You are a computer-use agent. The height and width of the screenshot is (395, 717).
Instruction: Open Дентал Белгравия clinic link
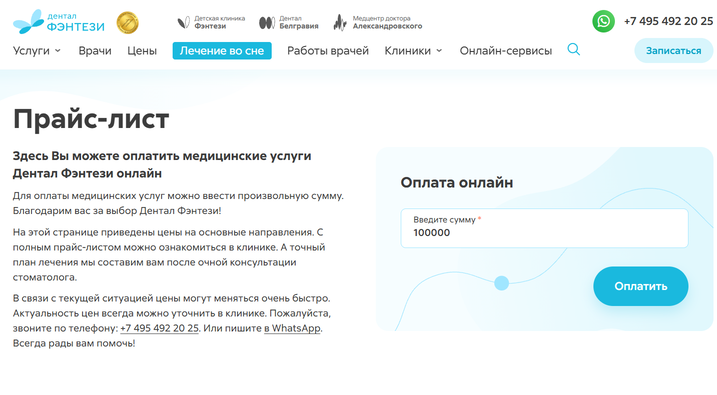289,22
